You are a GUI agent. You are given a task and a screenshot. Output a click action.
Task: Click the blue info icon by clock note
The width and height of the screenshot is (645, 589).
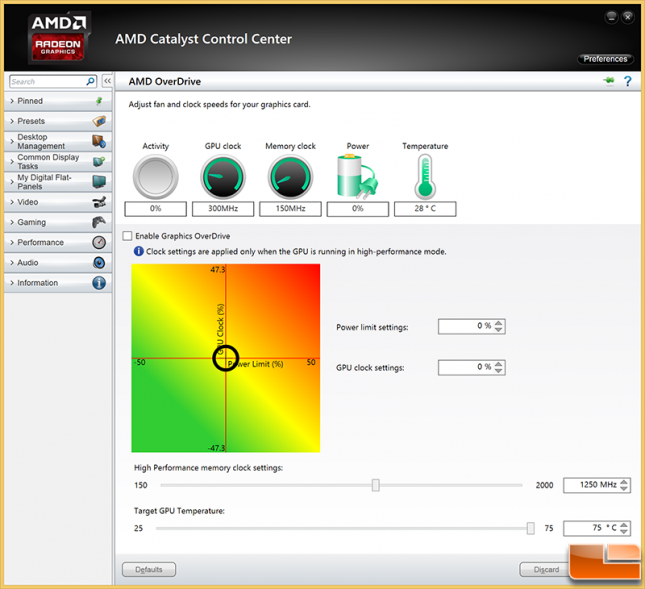[x=139, y=251]
